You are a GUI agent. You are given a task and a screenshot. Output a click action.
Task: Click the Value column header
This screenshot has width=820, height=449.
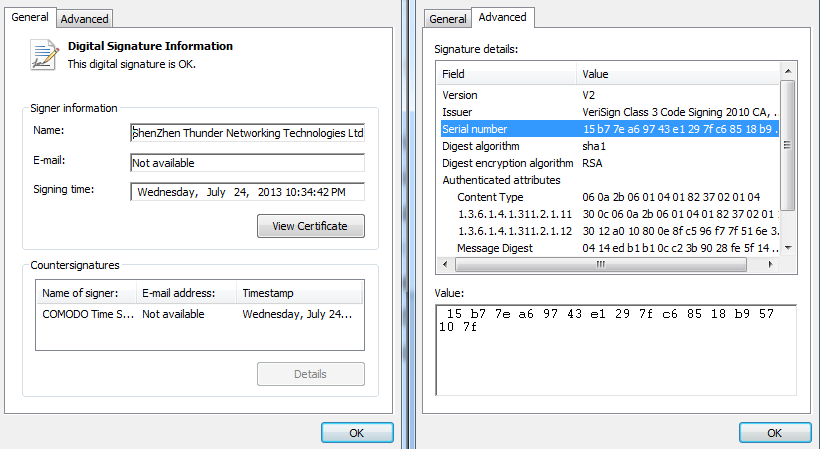pos(678,74)
